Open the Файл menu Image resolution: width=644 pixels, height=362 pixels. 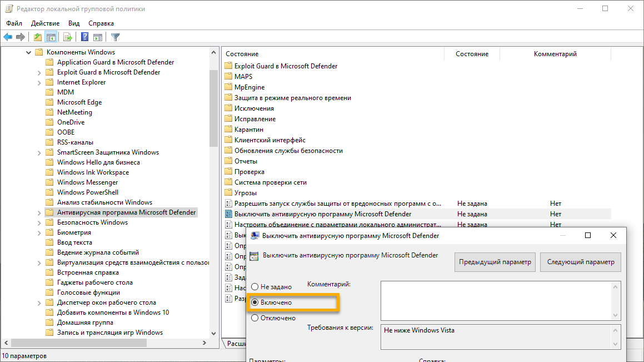(x=14, y=23)
